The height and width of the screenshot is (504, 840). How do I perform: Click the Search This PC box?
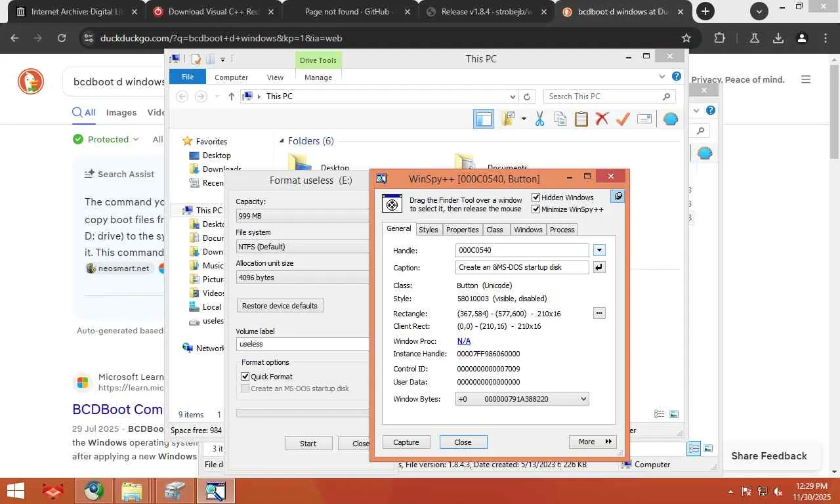pyautogui.click(x=609, y=96)
